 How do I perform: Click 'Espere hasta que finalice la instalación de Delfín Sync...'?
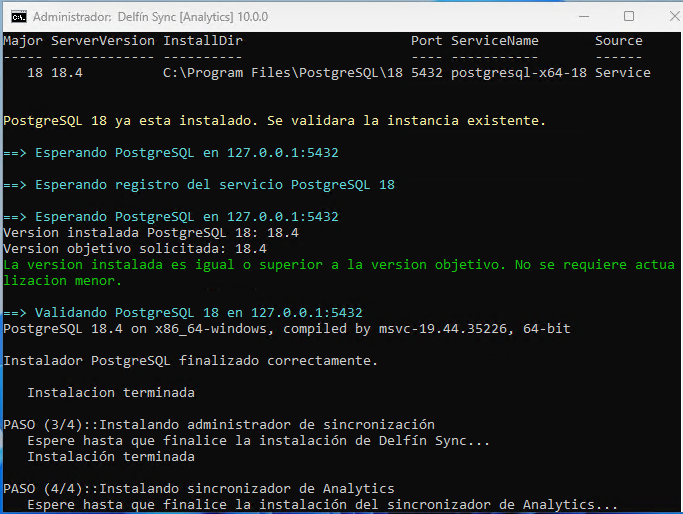259,441
